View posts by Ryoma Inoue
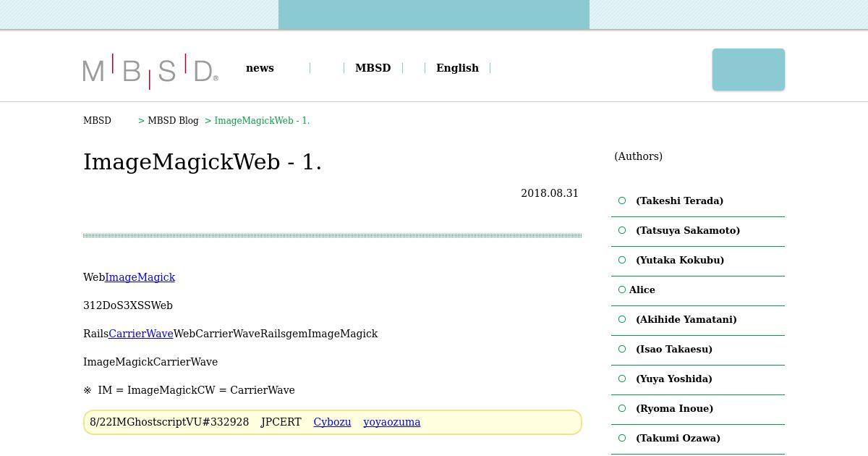 point(675,409)
